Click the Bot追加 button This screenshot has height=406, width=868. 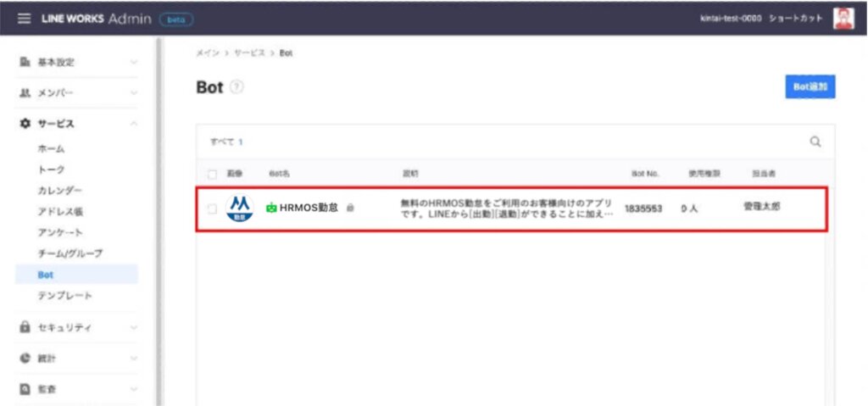810,86
